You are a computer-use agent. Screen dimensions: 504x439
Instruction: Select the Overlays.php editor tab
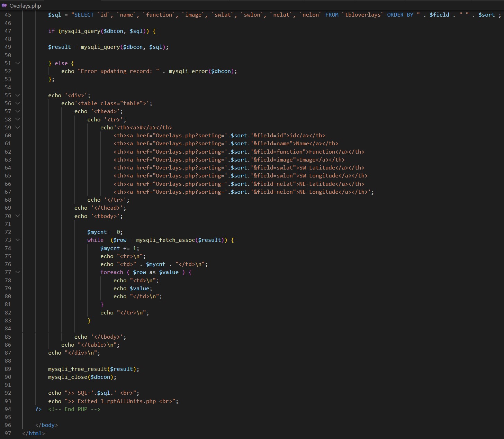(x=25, y=6)
